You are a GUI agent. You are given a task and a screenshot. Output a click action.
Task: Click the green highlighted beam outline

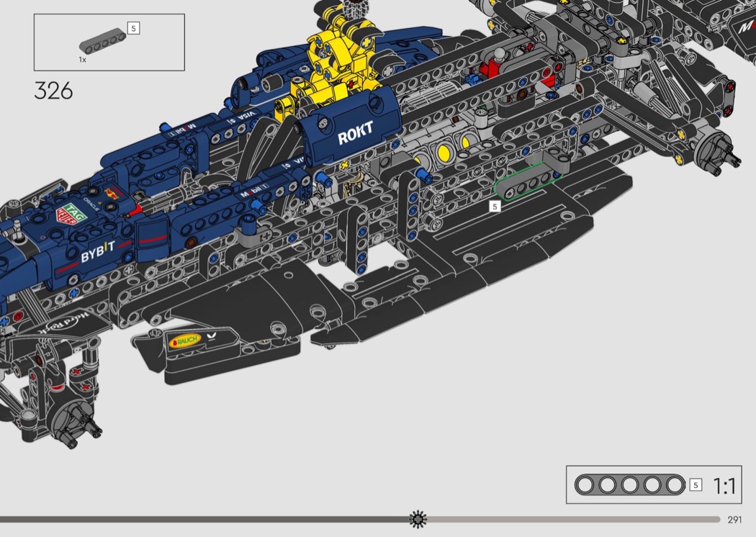click(x=526, y=182)
